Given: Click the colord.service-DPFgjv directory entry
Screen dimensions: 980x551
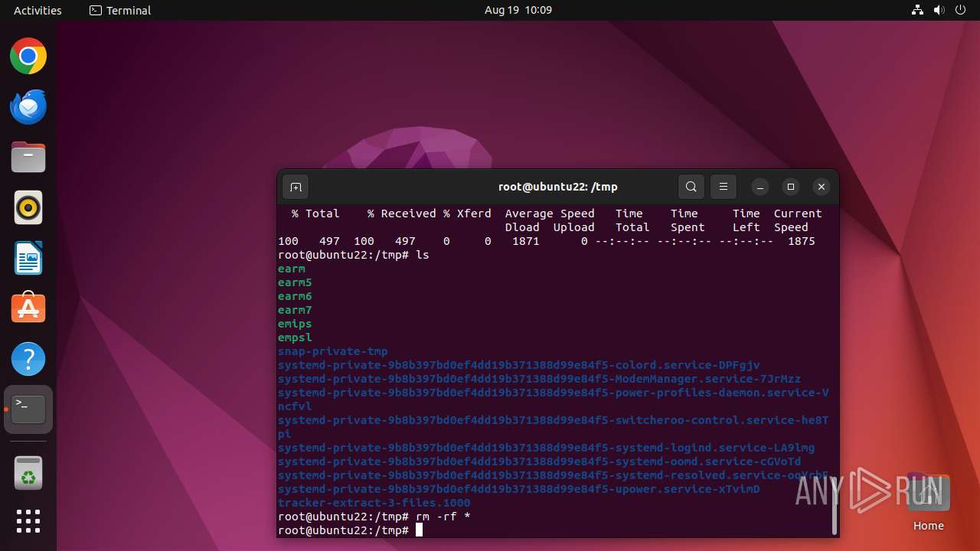Looking at the screenshot, I should 519,365.
